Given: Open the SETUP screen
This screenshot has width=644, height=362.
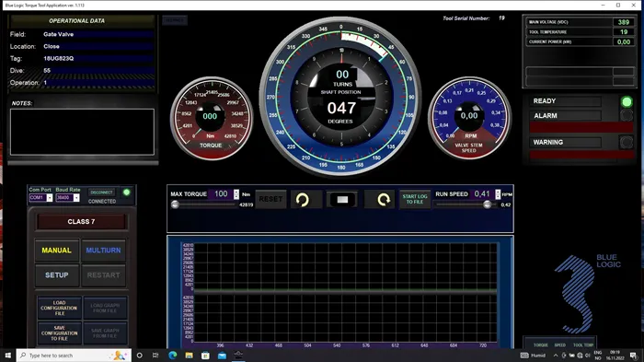Looking at the screenshot, I should (57, 275).
